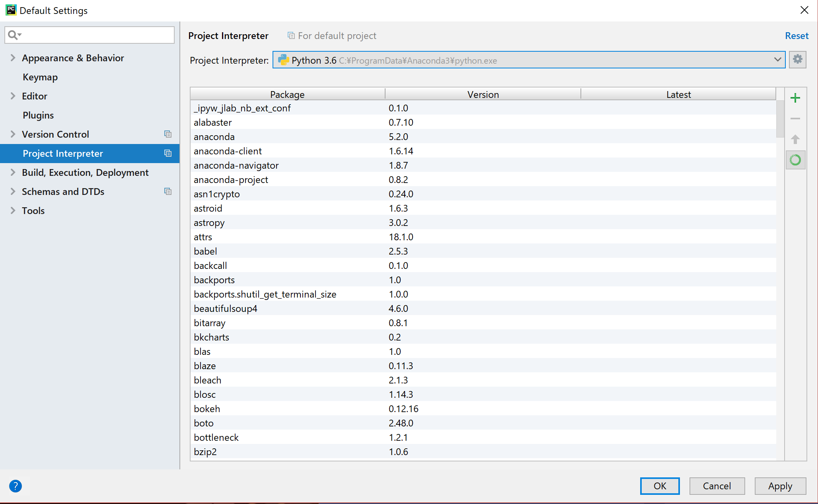Click the help question mark icon
818x504 pixels.
(16, 486)
